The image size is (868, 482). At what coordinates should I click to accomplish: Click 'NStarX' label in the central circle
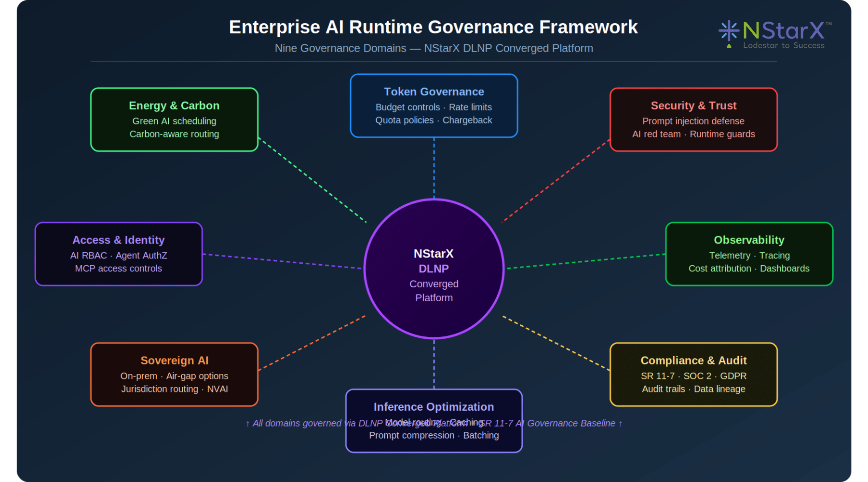[x=434, y=254]
